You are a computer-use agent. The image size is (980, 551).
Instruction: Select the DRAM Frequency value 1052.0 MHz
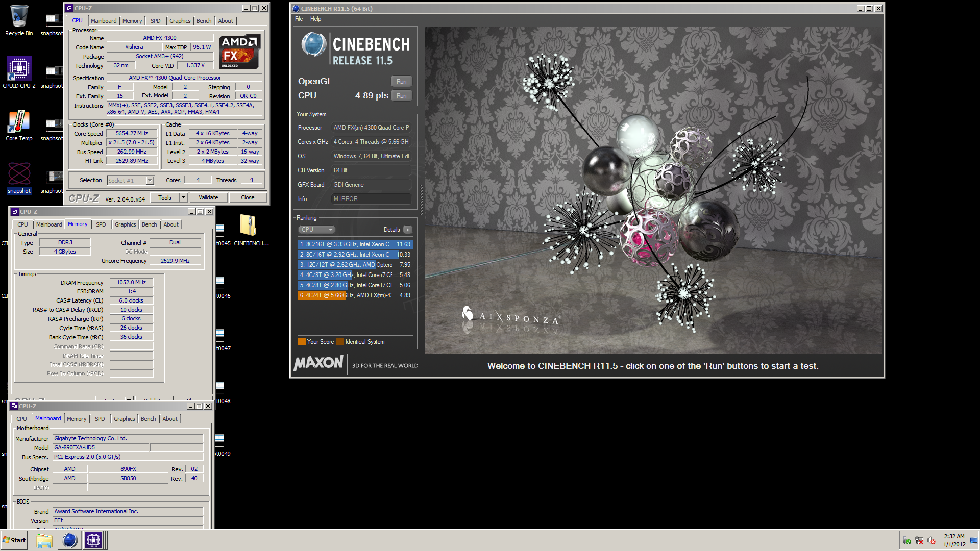point(132,283)
